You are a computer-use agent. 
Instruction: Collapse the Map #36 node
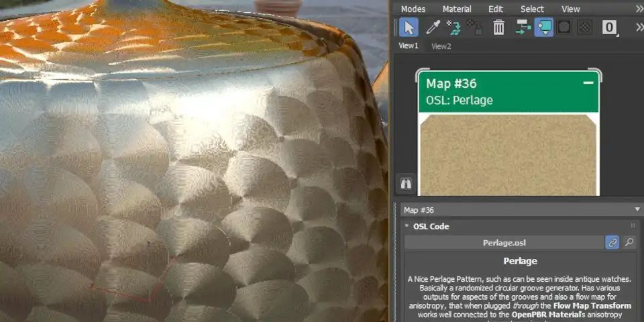click(x=588, y=83)
